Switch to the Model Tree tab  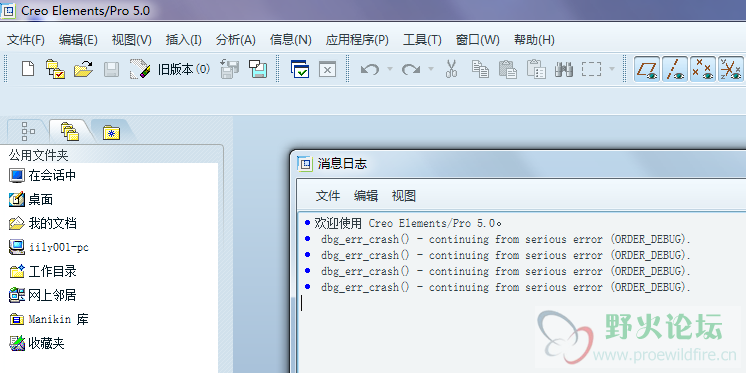28,131
